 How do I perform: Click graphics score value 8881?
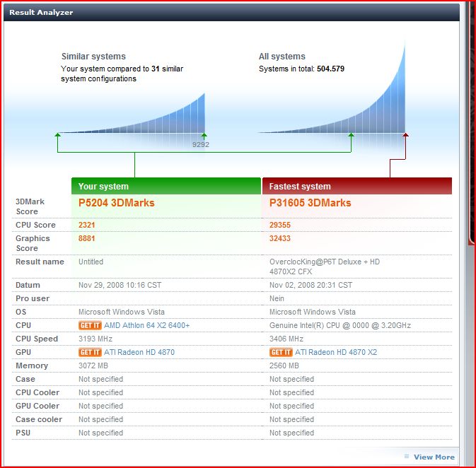pos(87,238)
